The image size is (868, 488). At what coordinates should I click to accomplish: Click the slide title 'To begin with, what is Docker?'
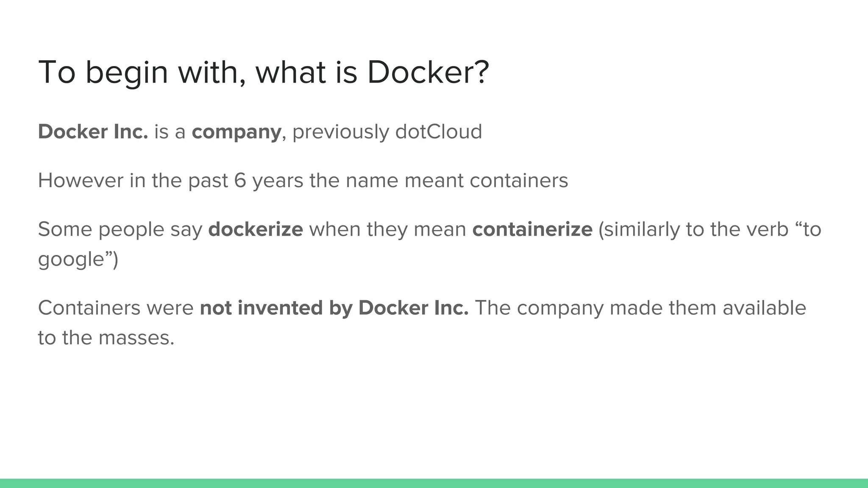(264, 73)
